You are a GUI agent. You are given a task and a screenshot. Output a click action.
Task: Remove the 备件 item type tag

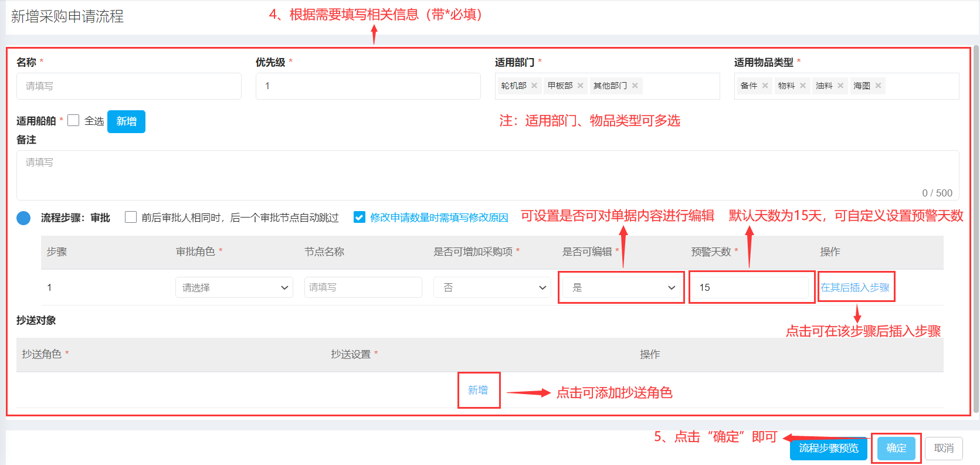coord(765,86)
